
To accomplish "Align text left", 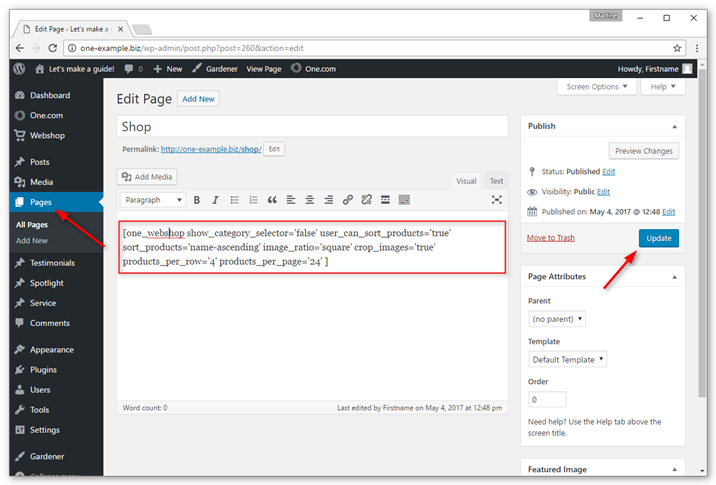I will pyautogui.click(x=291, y=200).
